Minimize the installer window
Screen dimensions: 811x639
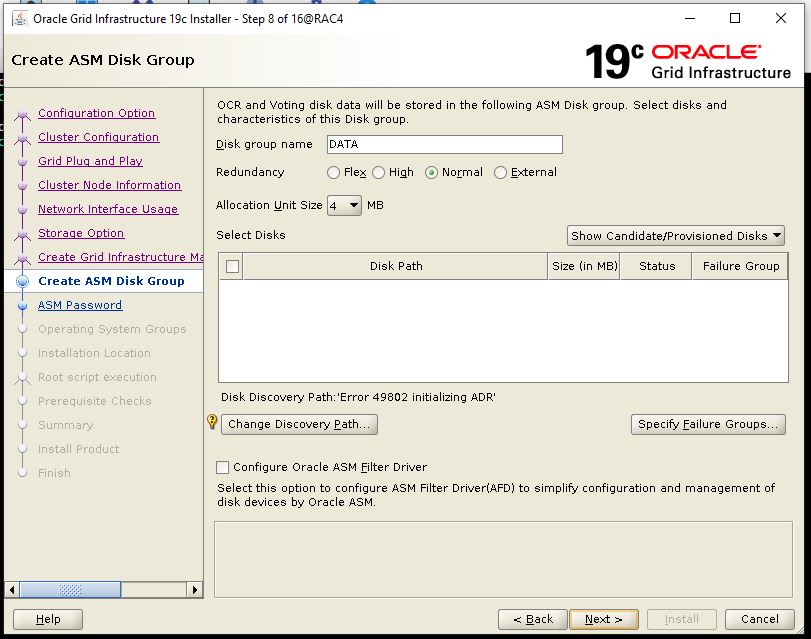coord(690,19)
